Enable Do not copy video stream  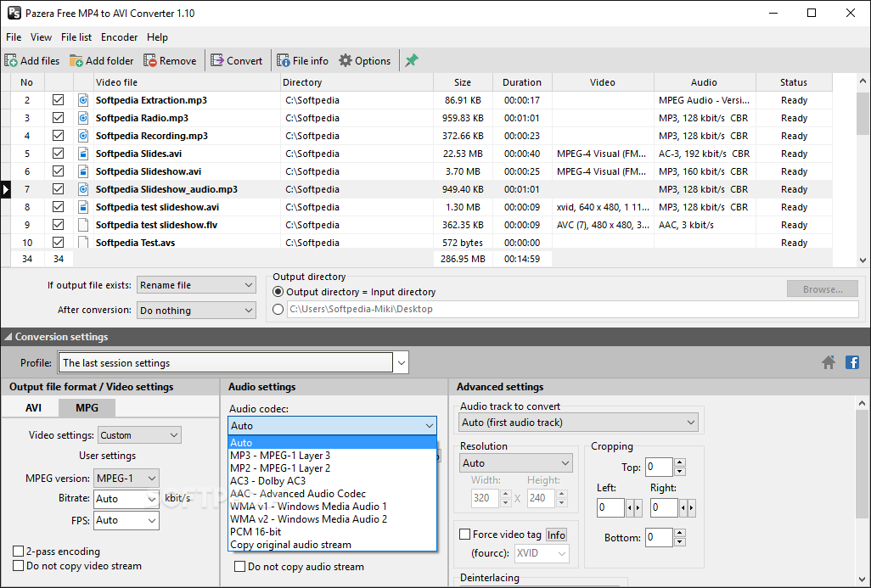(19, 566)
